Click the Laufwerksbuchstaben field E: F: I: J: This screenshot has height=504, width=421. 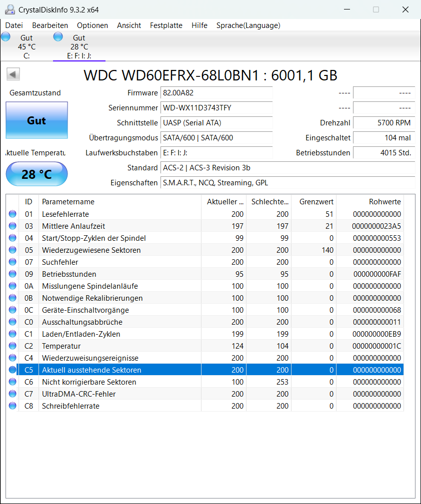click(216, 153)
